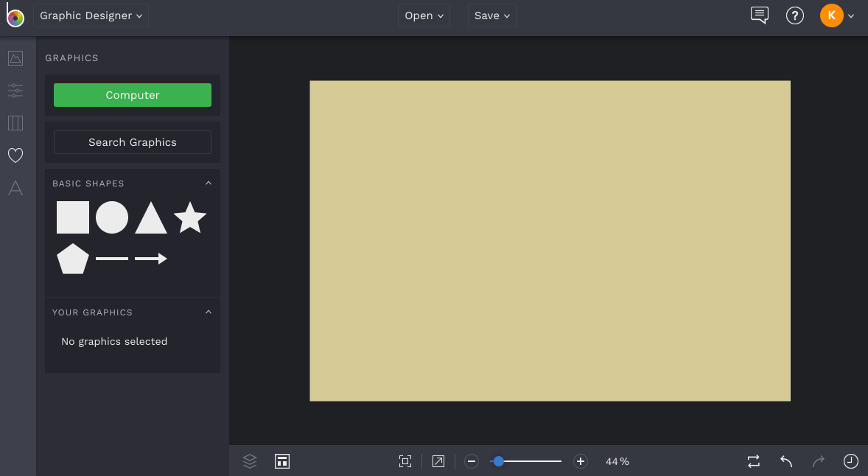Open the layout grid icon in bottom bar
The image size is (868, 476).
282,461
